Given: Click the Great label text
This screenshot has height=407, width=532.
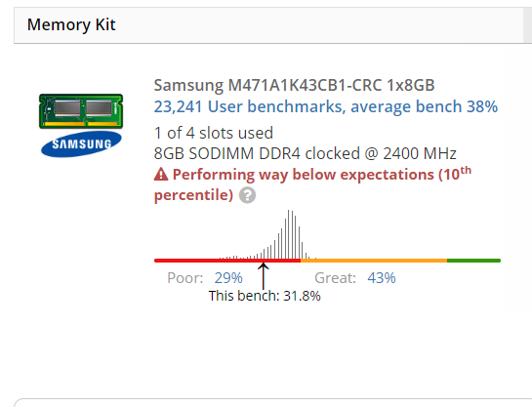Looking at the screenshot, I should 335,278.
